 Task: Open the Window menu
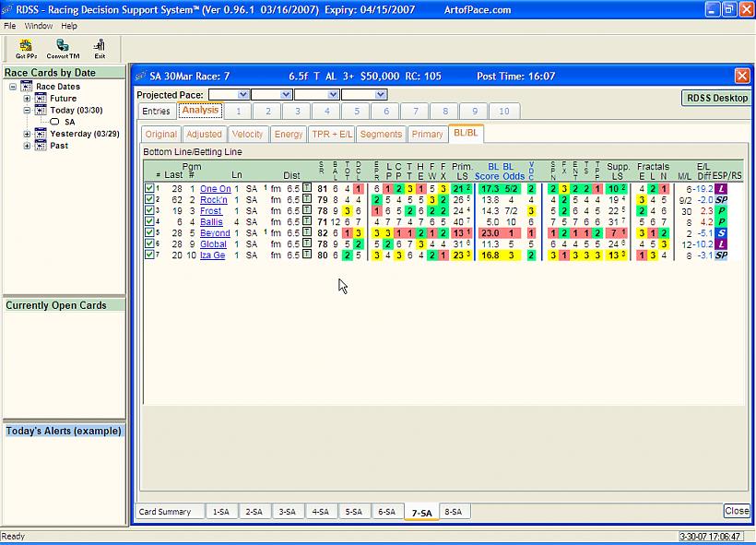(x=38, y=26)
